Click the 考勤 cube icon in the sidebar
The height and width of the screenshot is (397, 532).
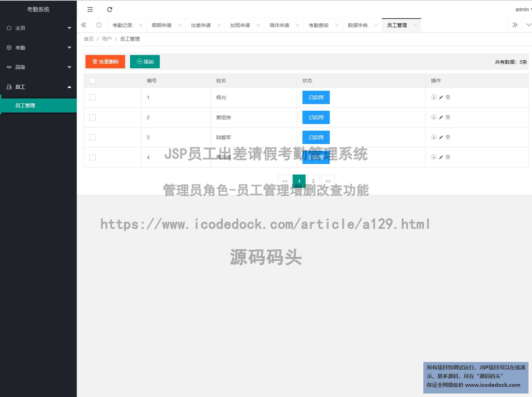(x=9, y=48)
